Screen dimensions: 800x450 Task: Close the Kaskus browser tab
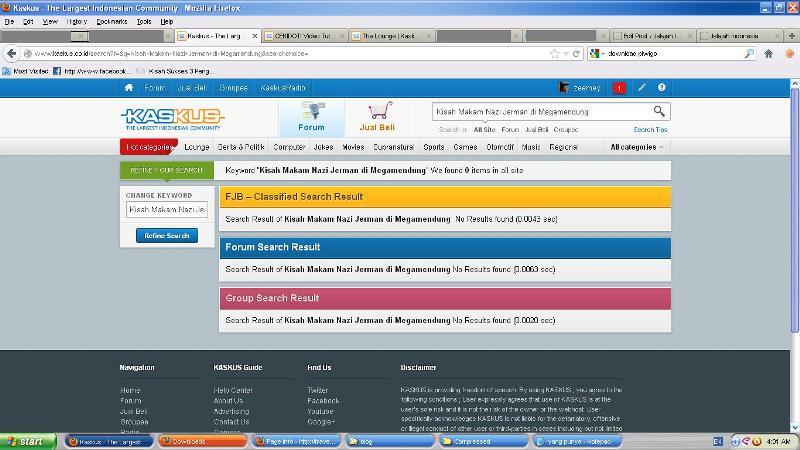[x=255, y=36]
